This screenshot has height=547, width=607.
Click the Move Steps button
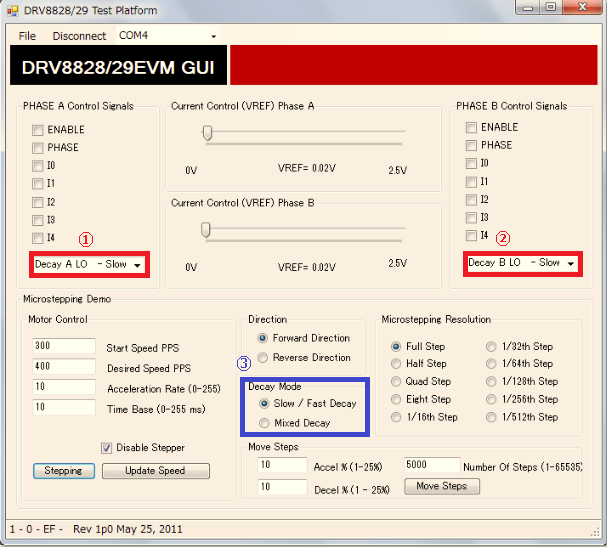[442, 486]
